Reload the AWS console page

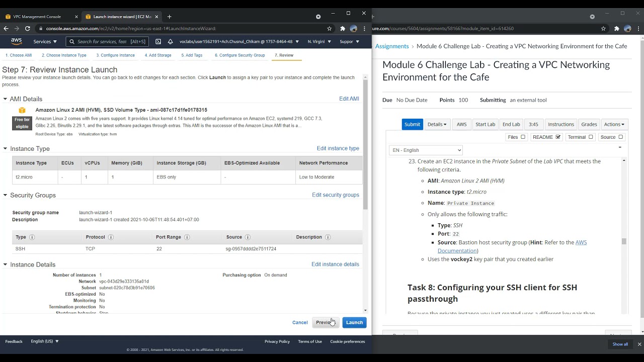(28, 29)
